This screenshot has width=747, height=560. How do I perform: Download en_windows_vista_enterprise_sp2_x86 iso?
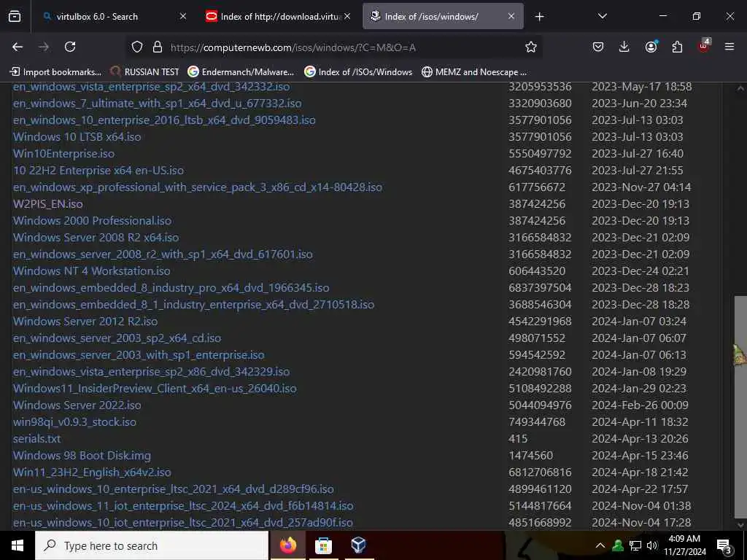pos(152,371)
